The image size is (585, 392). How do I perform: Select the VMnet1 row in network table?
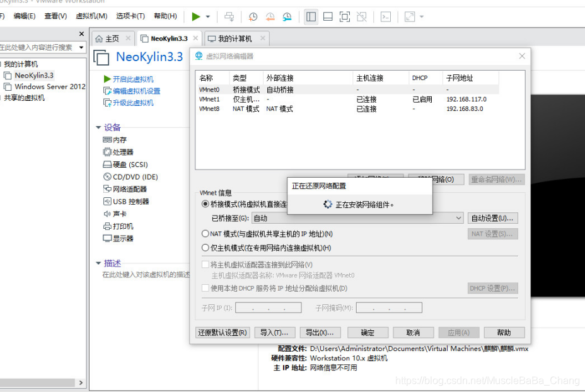(348, 99)
